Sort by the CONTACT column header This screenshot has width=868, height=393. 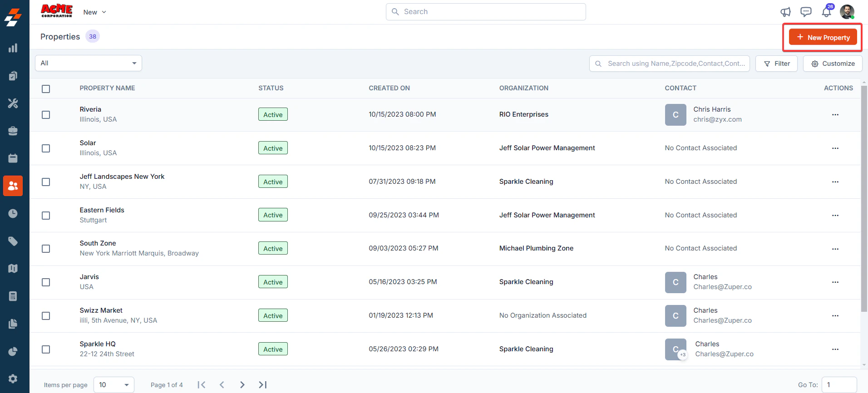point(681,88)
